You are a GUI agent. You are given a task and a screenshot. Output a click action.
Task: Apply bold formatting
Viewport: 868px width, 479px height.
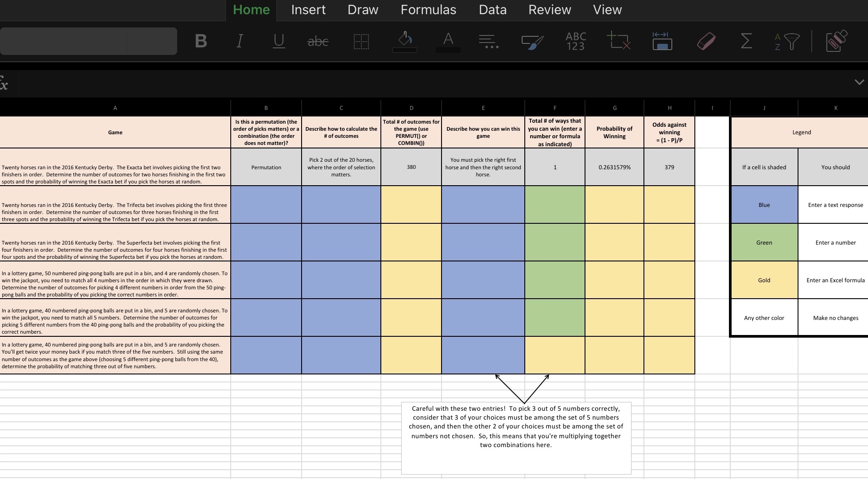click(x=201, y=41)
